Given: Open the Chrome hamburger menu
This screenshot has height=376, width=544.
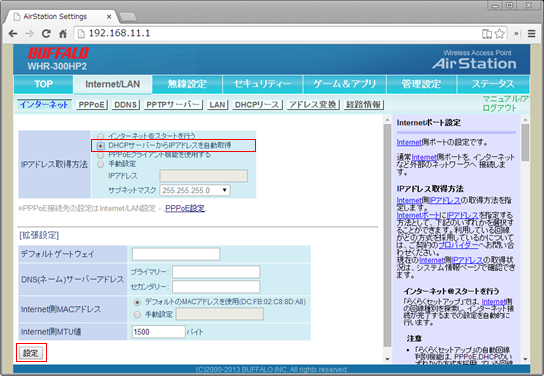Looking at the screenshot, I should (x=532, y=34).
